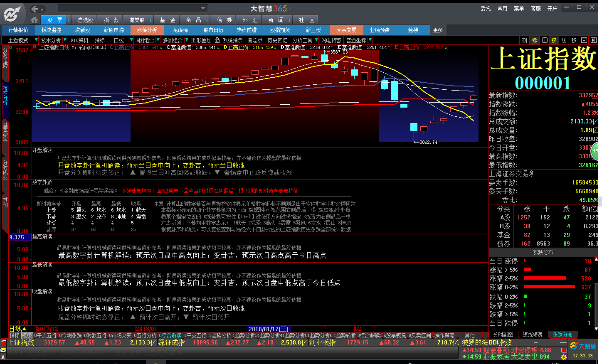
Task: Expand the 多图组合 dropdown arrow
Action: click(x=186, y=40)
